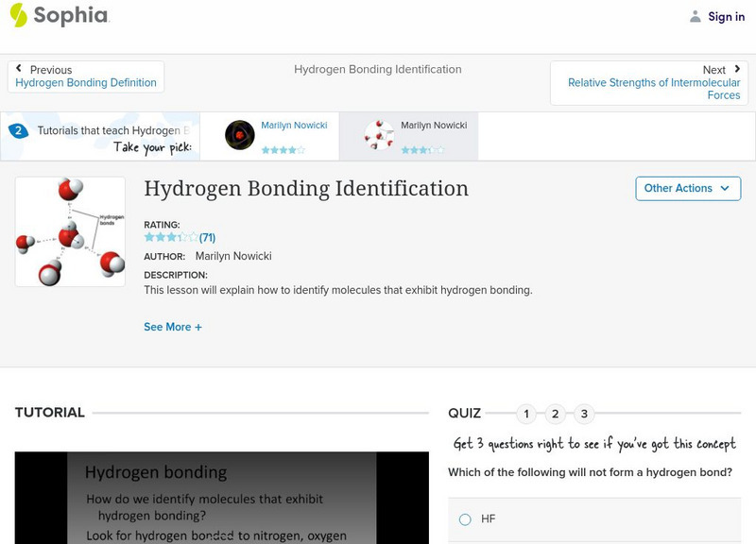Click the blue "2" tutorials badge
Image resolution: width=756 pixels, height=544 pixels.
[x=17, y=131]
